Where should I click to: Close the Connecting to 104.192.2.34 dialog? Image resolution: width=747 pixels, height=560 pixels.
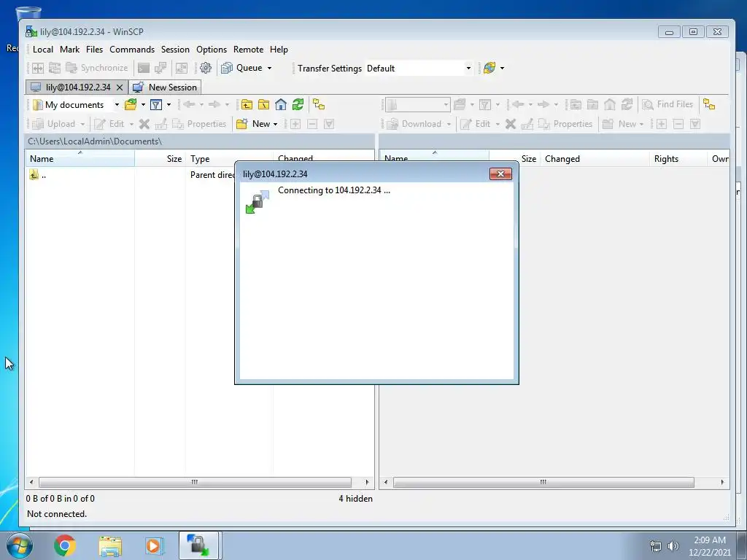pos(500,174)
